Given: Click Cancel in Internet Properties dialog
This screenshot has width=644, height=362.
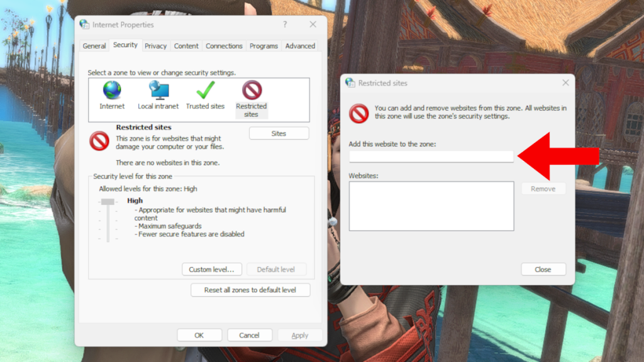Looking at the screenshot, I should pyautogui.click(x=250, y=335).
